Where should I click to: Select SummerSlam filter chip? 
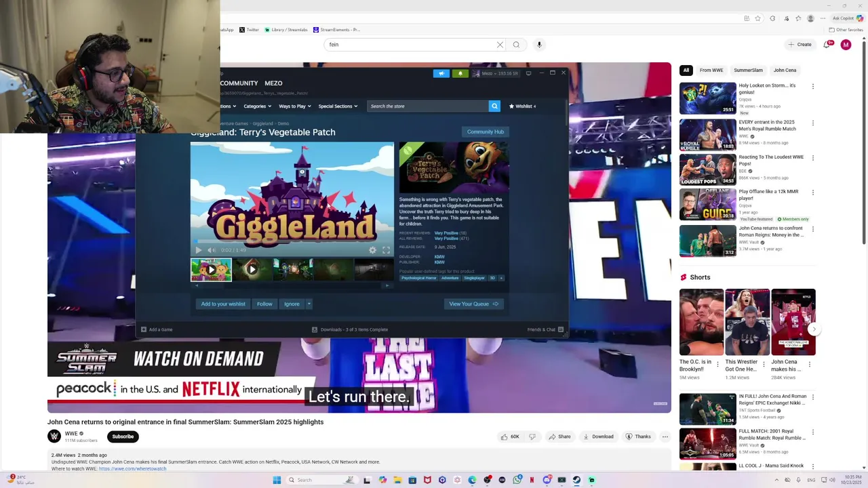pos(748,70)
